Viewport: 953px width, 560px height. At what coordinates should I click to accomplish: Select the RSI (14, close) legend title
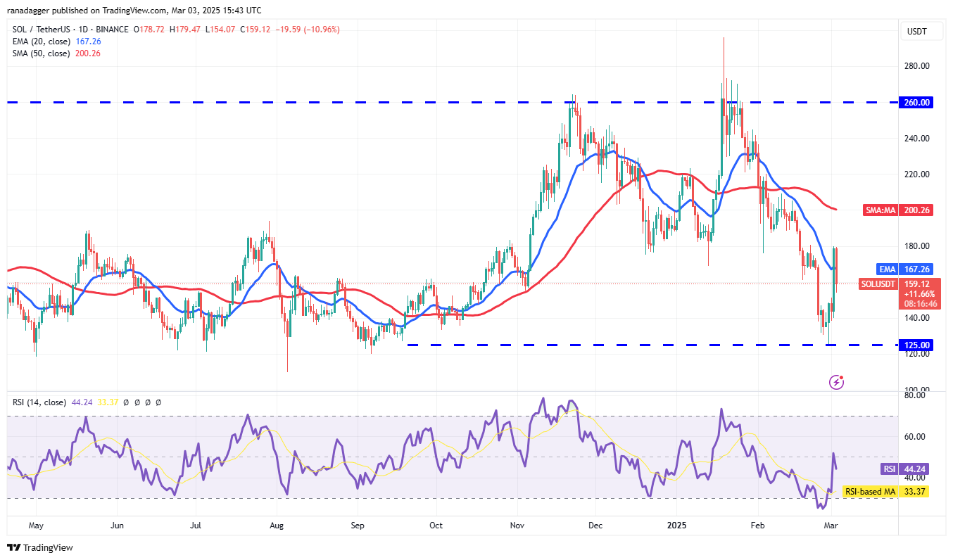click(39, 402)
